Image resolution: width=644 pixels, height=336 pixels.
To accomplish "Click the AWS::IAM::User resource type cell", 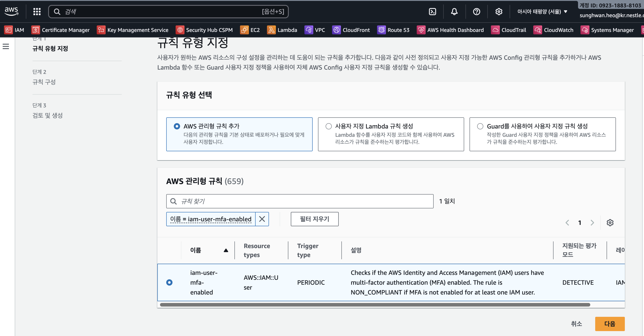I will coord(261,282).
